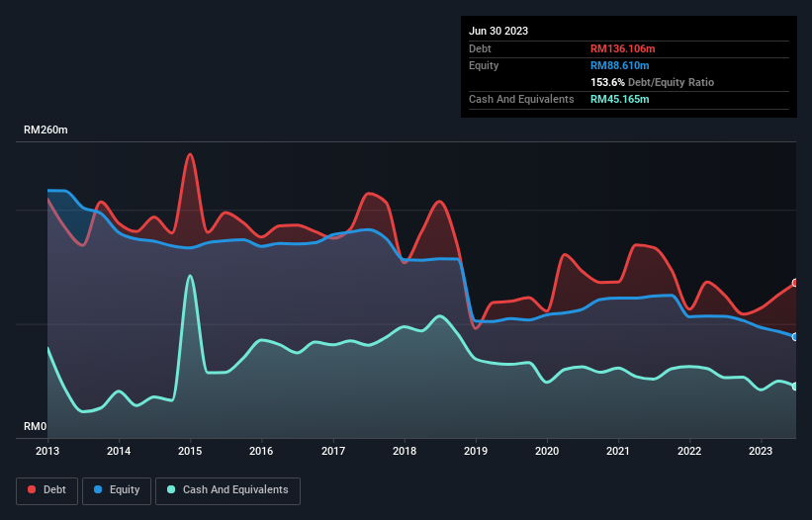The width and height of the screenshot is (812, 520).
Task: Toggle Cash And Equivalents legend button
Action: pyautogui.click(x=227, y=490)
